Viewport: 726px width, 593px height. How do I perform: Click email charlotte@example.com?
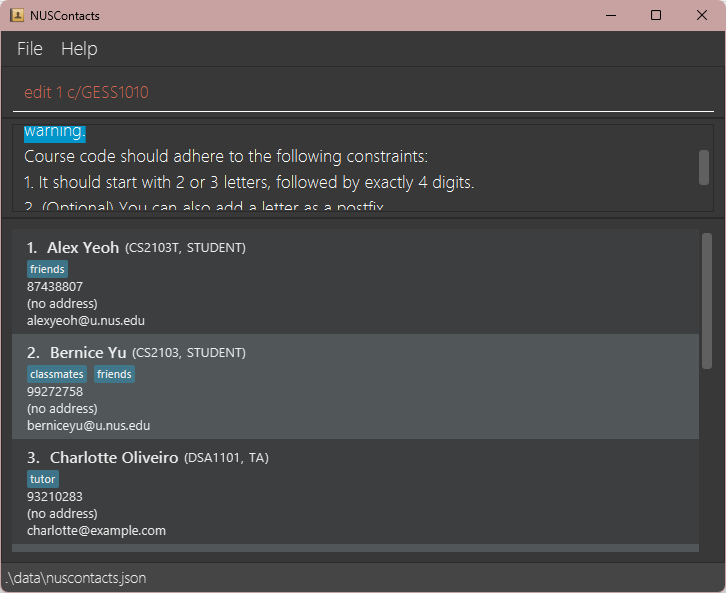pyautogui.click(x=96, y=531)
